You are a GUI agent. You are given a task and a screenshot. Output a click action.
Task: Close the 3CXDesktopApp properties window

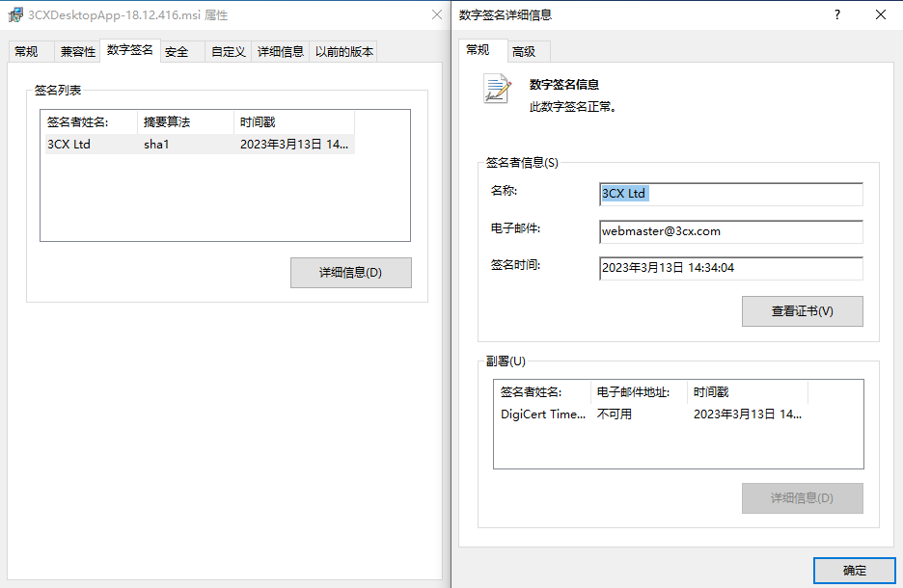[437, 15]
